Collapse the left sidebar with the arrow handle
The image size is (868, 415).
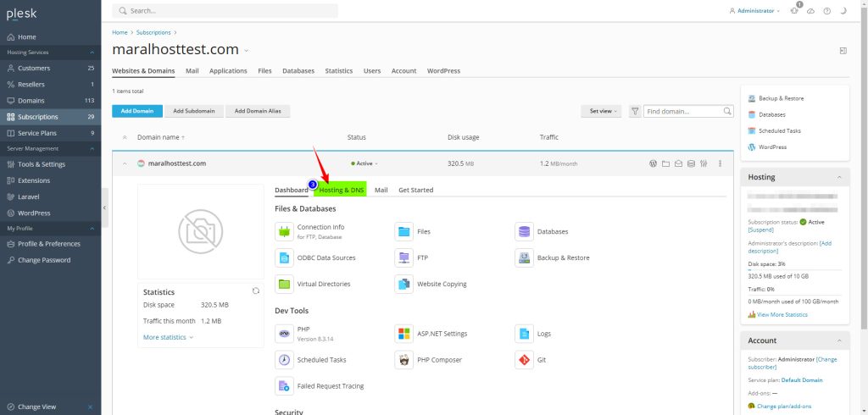point(104,207)
